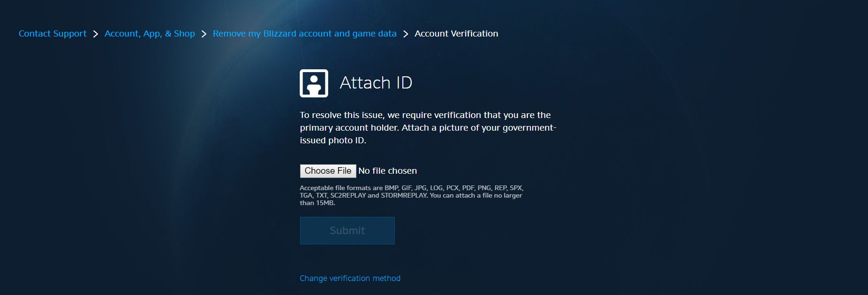Open Change verification method link
Screen dimensions: 868x295
pyautogui.click(x=350, y=278)
